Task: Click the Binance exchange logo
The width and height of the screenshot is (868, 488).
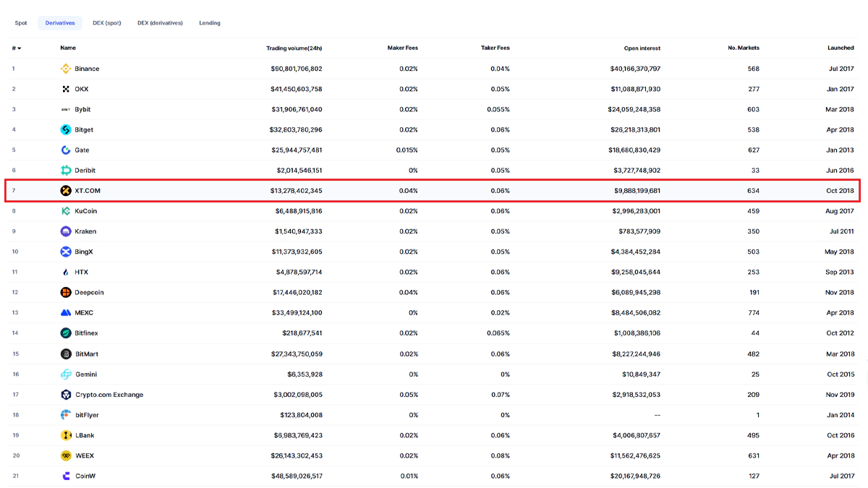Action: [x=66, y=69]
